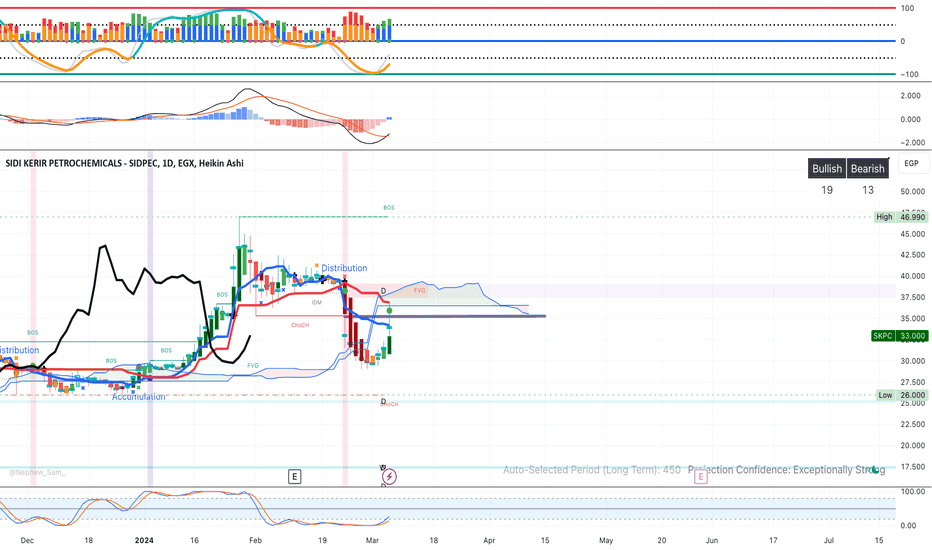Click the black E earnings marker
932x550 pixels.
click(x=294, y=476)
